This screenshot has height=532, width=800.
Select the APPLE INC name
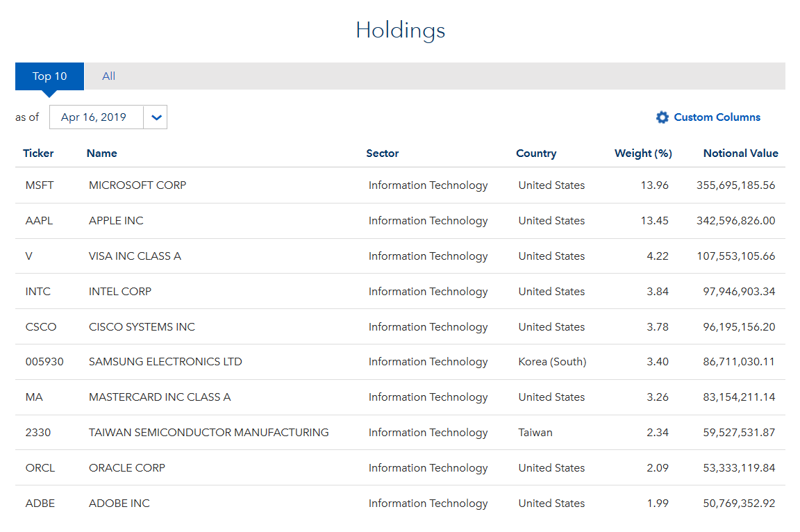pyautogui.click(x=117, y=220)
